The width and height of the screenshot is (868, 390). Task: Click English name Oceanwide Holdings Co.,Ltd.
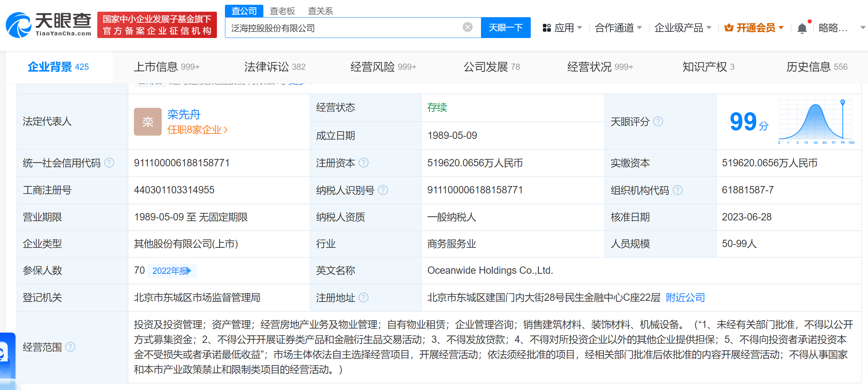coord(490,270)
